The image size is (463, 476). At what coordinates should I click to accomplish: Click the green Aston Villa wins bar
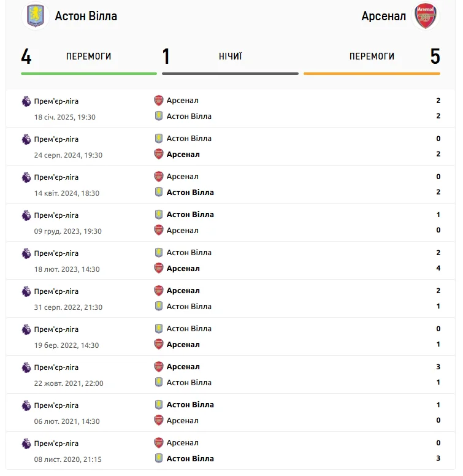pyautogui.click(x=88, y=74)
